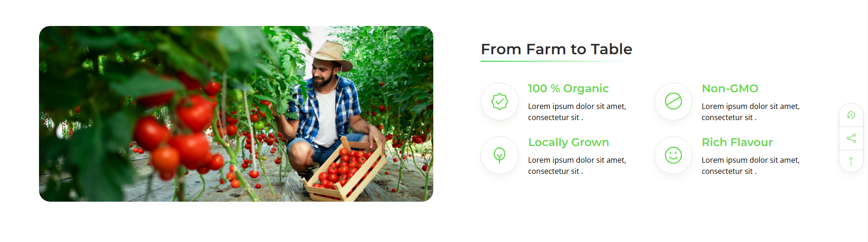This screenshot has height=242, width=868.
Task: Select the prohibited circle icon beside Non-GMO
Action: point(673,101)
